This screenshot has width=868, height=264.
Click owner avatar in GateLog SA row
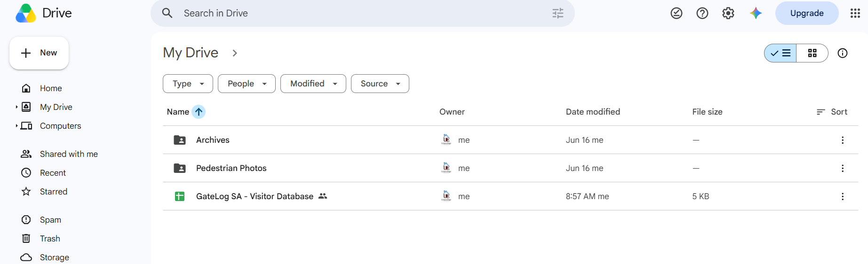point(446,196)
